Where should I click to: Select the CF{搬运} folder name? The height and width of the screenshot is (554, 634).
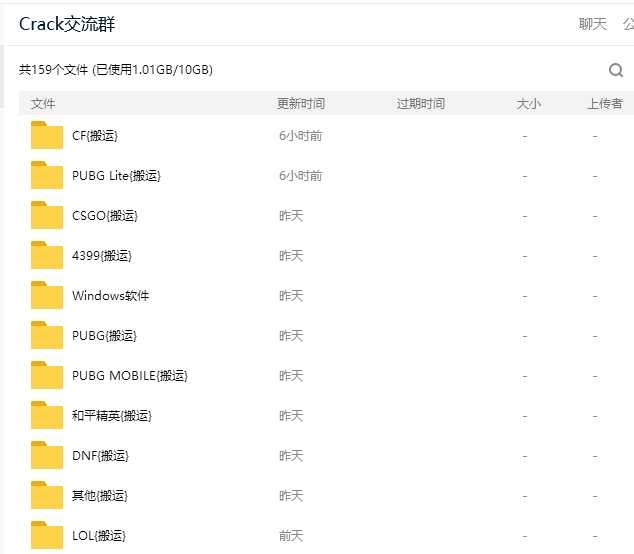(95, 135)
